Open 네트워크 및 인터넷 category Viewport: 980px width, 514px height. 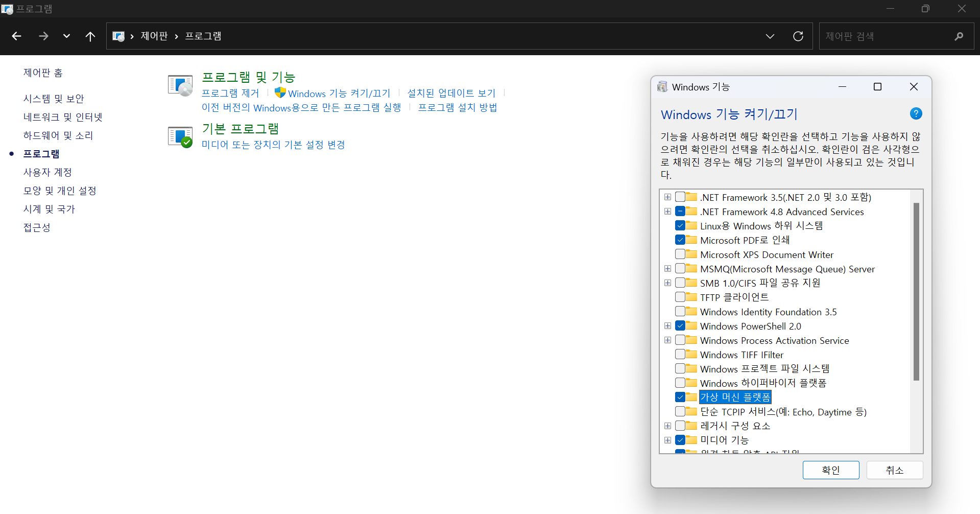[63, 117]
